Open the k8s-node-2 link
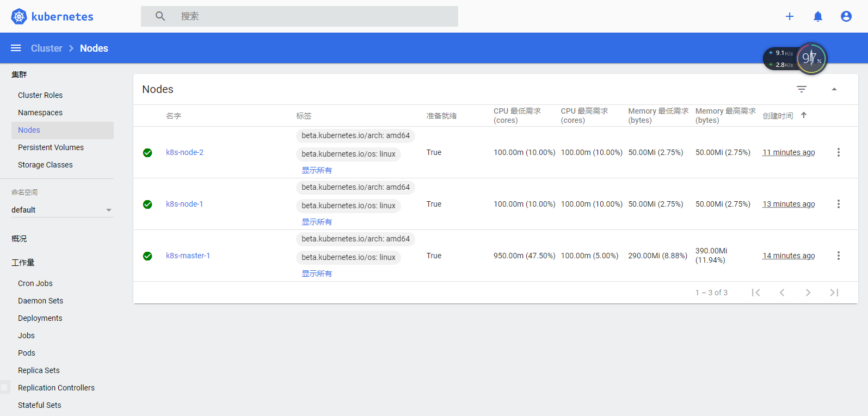The height and width of the screenshot is (416, 868). tap(184, 152)
